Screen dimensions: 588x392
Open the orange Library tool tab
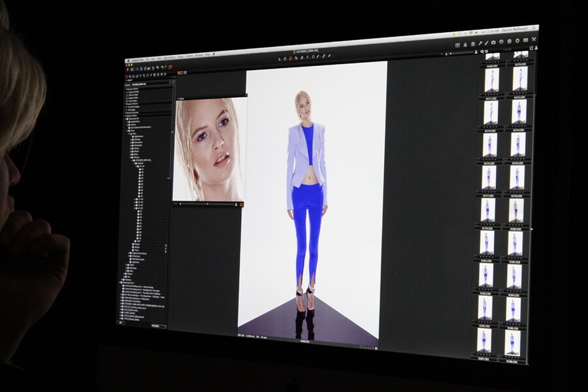(x=126, y=77)
